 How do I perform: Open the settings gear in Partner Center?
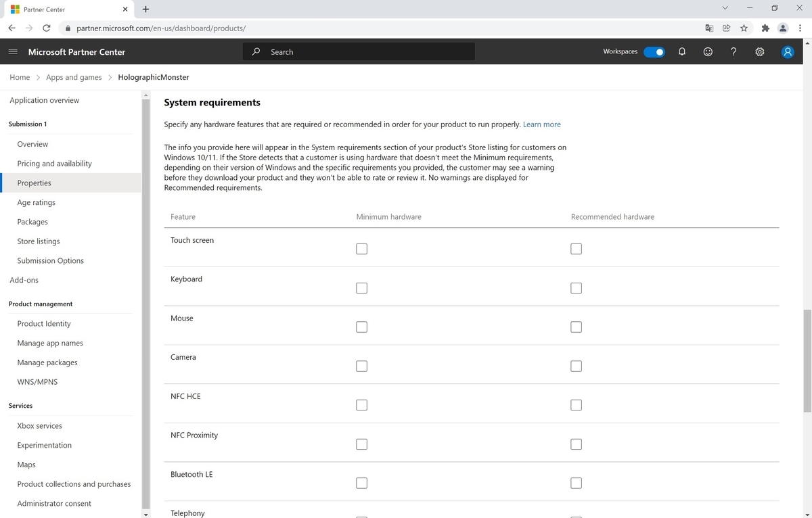click(760, 52)
